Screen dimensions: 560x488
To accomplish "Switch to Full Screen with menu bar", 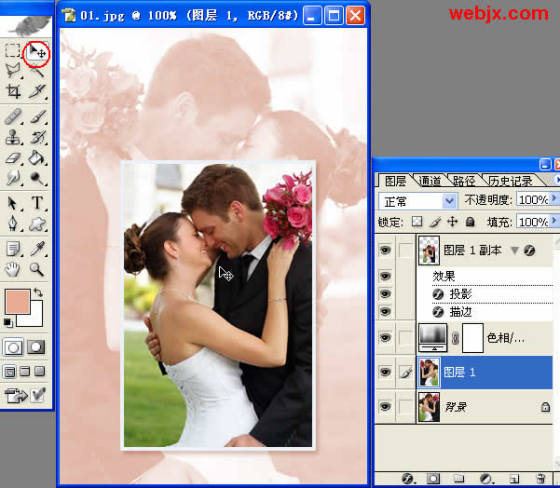I will pyautogui.click(x=25, y=371).
